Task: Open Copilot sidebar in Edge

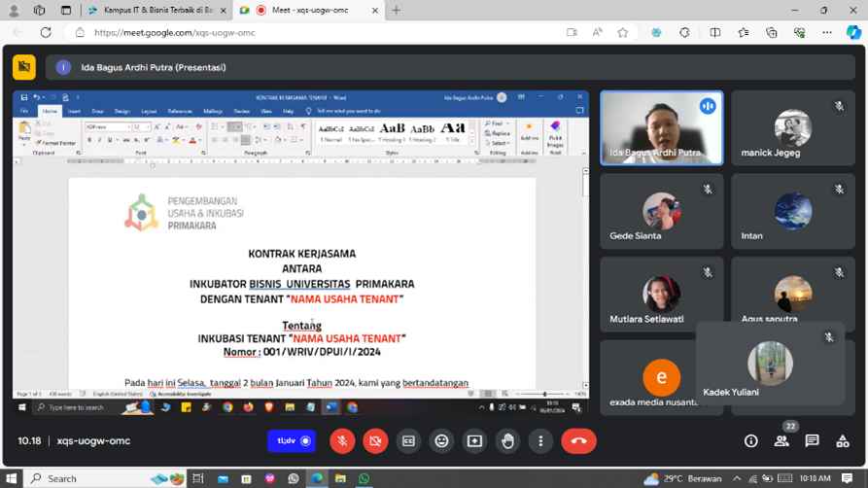Action: pos(853,33)
